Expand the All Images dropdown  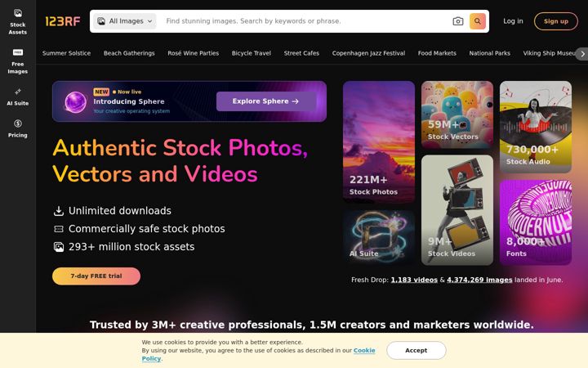(124, 21)
